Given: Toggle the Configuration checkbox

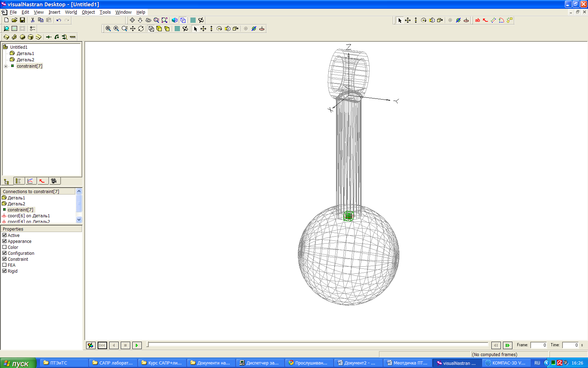Looking at the screenshot, I should pos(5,253).
